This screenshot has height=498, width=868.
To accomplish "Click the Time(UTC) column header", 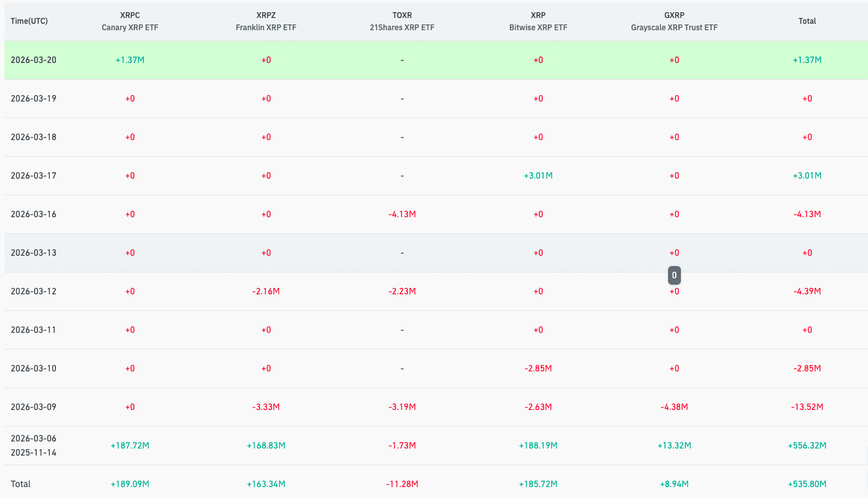I will pos(29,21).
